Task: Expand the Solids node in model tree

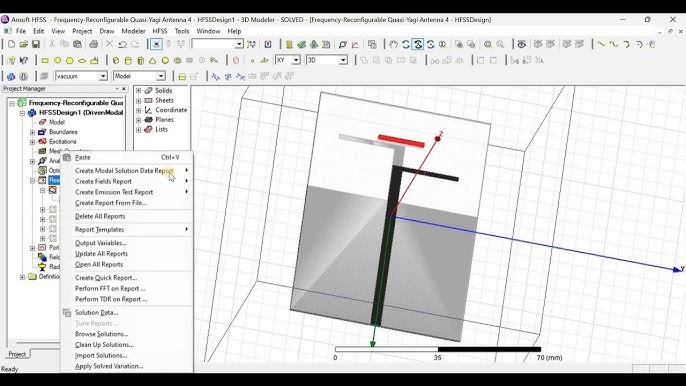Action: pos(139,91)
